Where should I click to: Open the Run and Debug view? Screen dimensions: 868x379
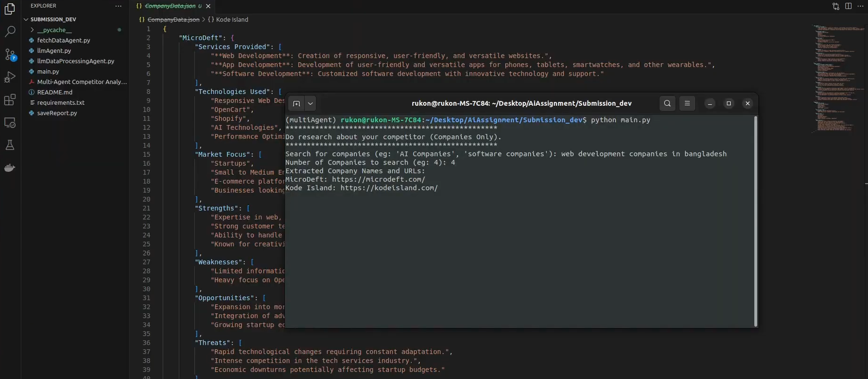click(x=10, y=77)
